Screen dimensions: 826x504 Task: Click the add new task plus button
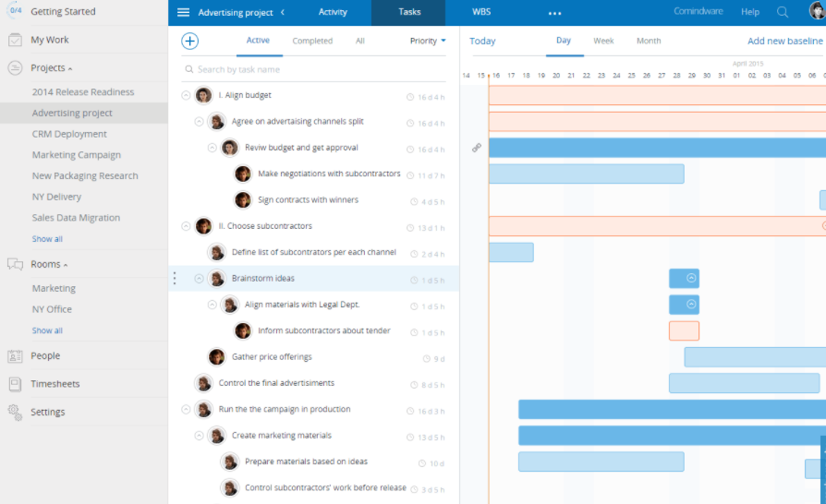click(189, 41)
